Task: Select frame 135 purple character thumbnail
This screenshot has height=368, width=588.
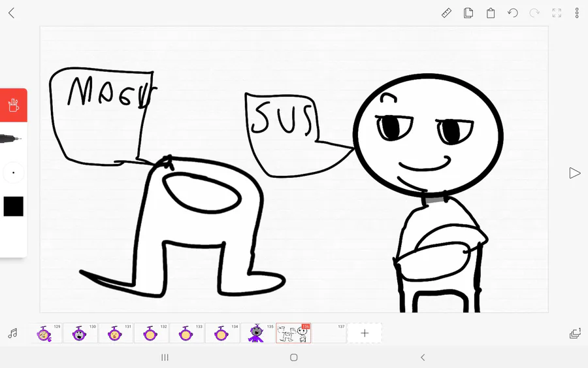Action: point(258,333)
